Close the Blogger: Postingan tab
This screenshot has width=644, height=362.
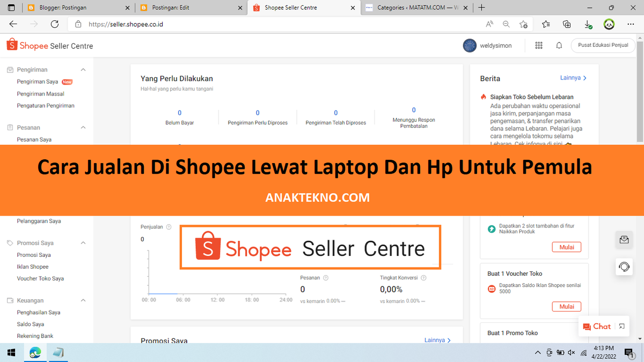pyautogui.click(x=127, y=8)
